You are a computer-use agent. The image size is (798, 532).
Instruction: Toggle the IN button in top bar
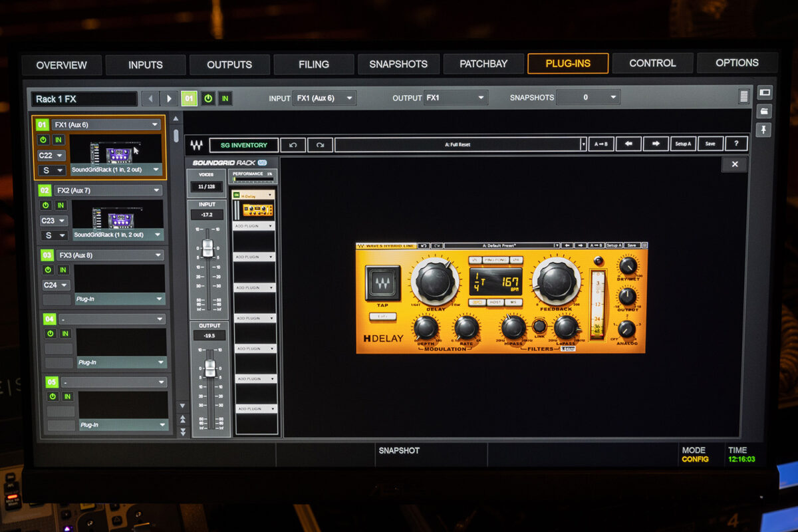[225, 98]
